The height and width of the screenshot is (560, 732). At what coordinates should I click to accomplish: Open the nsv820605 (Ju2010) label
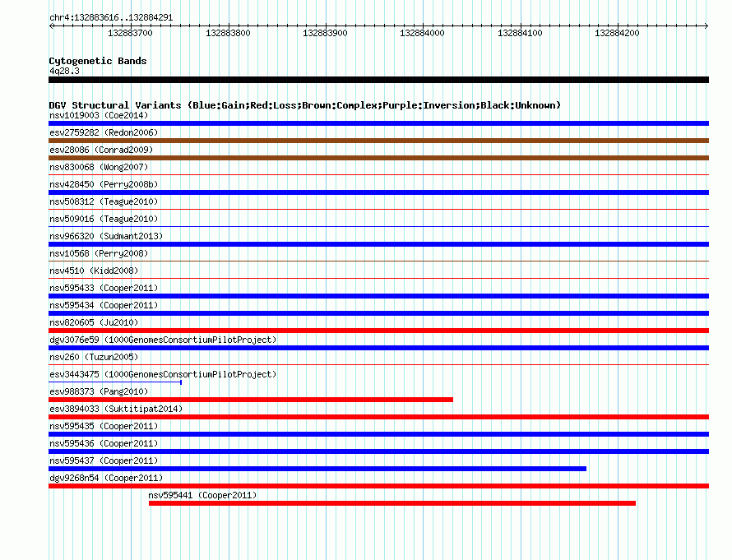[94, 322]
